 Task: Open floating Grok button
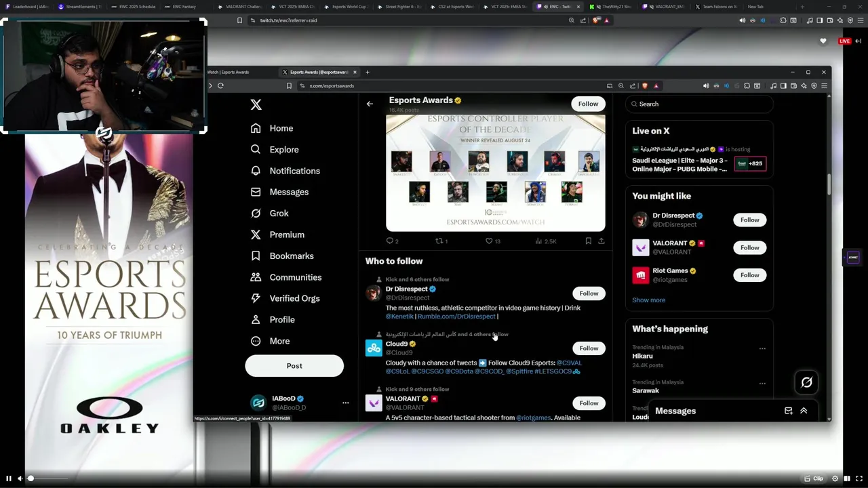coord(806,382)
